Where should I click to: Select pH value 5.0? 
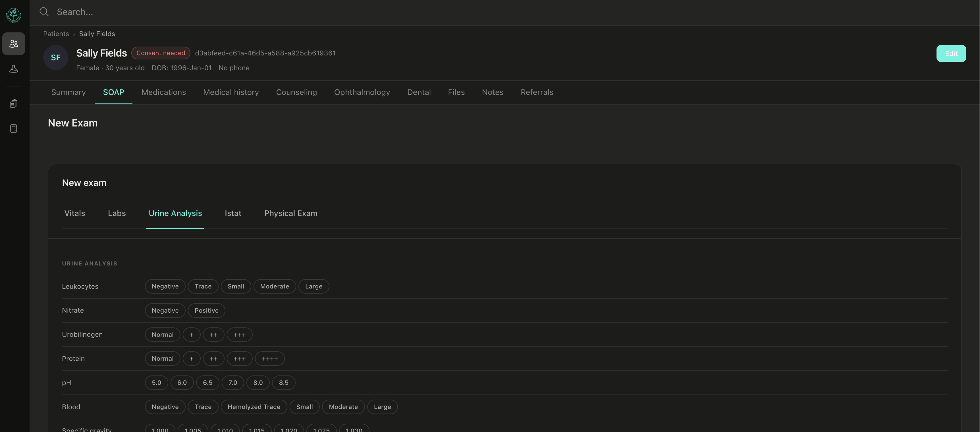156,383
